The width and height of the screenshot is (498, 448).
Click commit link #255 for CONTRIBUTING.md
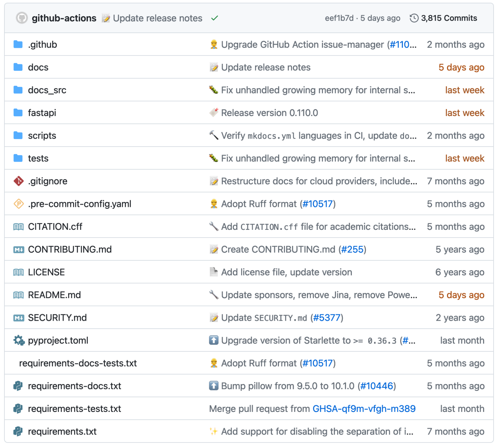[x=352, y=249]
